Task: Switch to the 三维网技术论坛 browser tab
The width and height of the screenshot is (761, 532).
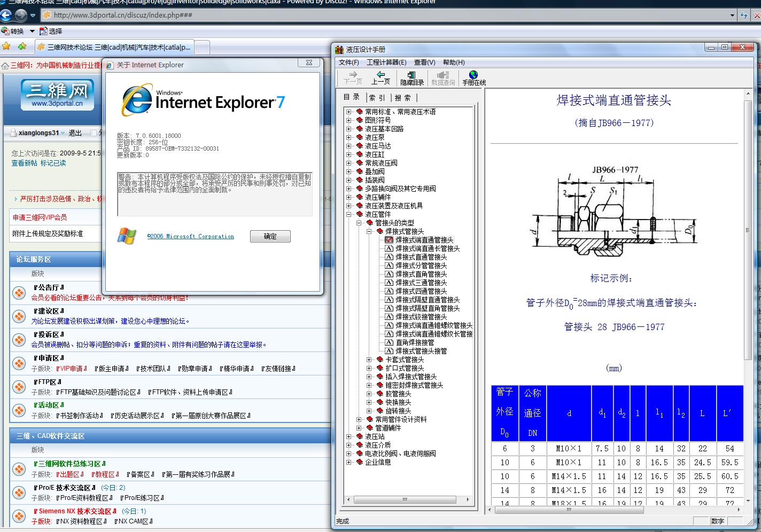Action: [114, 47]
